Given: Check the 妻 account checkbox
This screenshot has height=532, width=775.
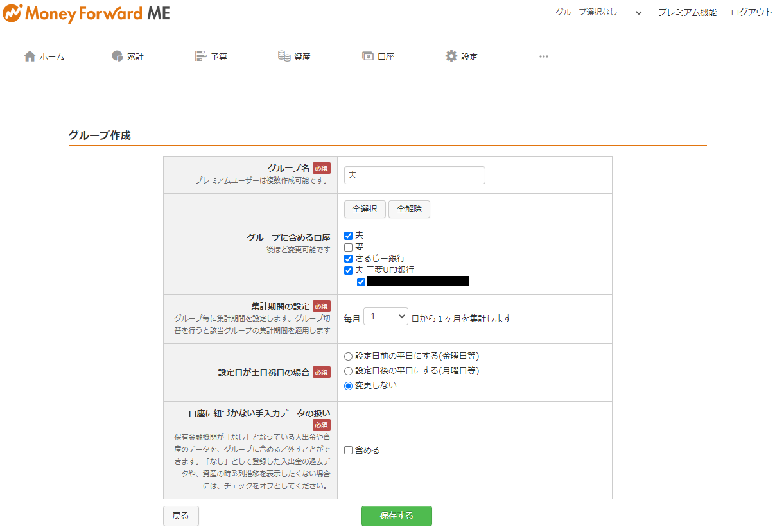Looking at the screenshot, I should (x=349, y=247).
